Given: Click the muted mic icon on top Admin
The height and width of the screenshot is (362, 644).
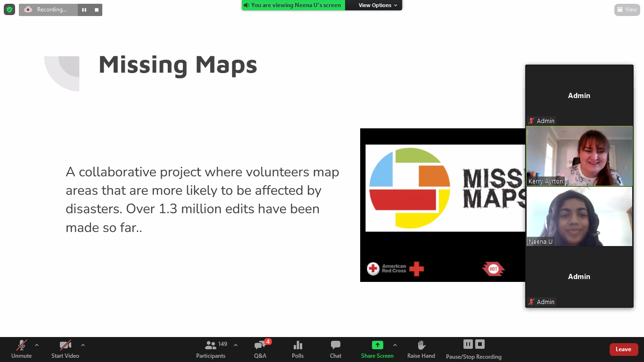Looking at the screenshot, I should click(x=532, y=121).
